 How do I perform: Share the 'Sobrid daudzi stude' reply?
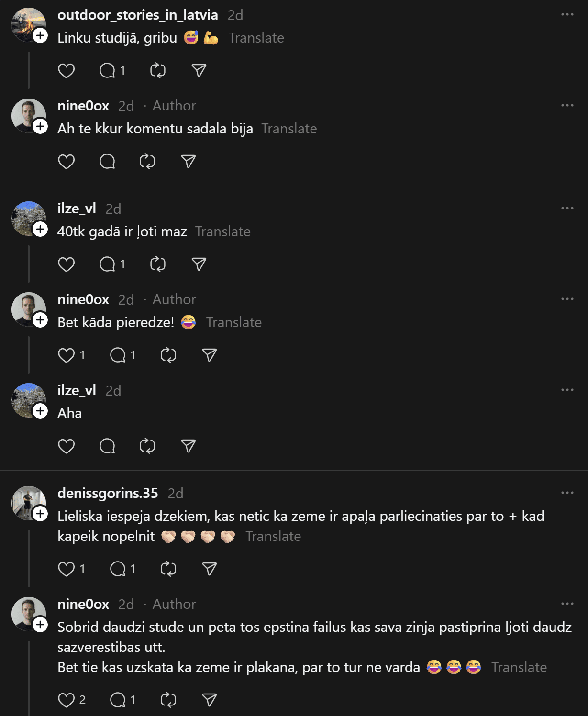click(209, 700)
